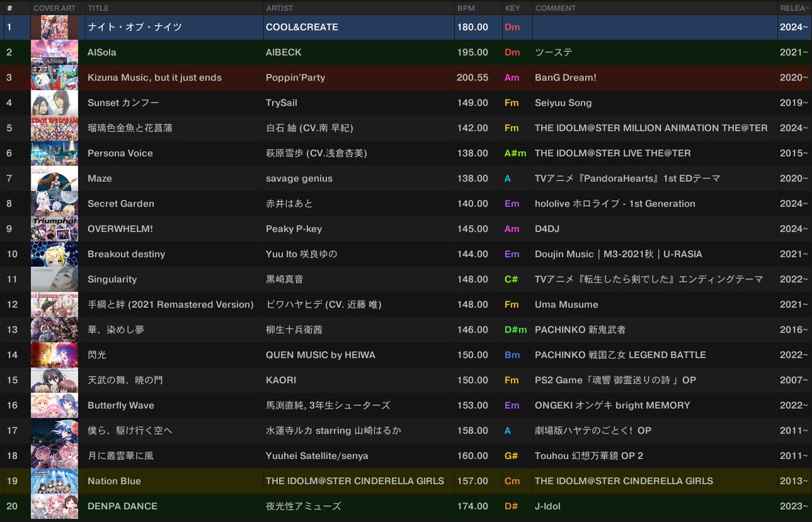Image resolution: width=812 pixels, height=522 pixels.
Task: Click cover art of DENPA DANCE
Action: click(55, 506)
